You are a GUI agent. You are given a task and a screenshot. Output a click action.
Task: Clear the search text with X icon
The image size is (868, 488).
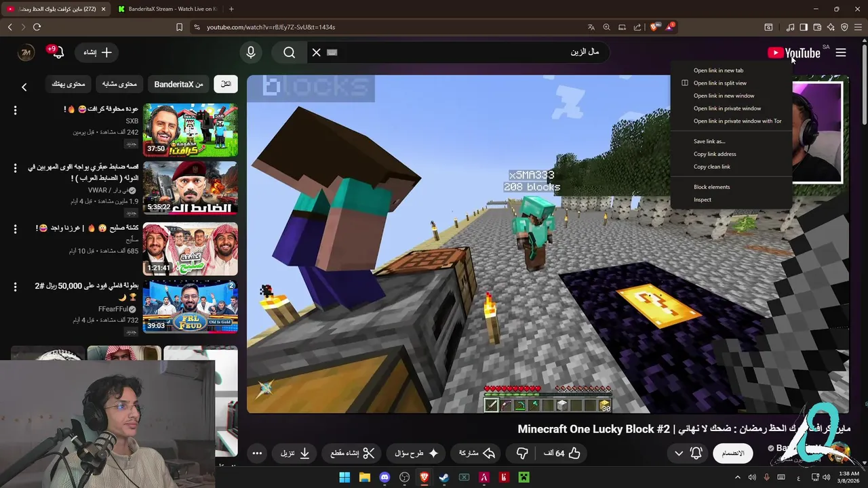[316, 52]
